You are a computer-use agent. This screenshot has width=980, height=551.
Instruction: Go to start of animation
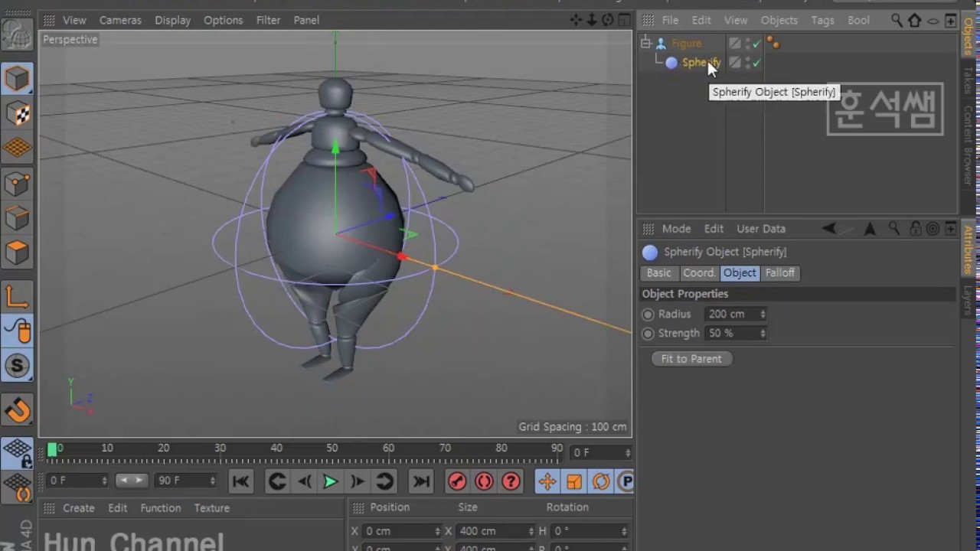pos(240,481)
